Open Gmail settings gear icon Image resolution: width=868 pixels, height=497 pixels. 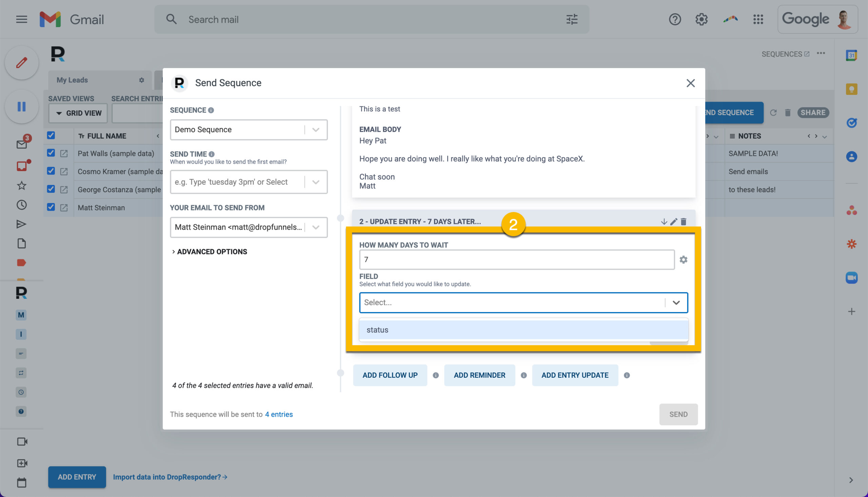pyautogui.click(x=701, y=19)
